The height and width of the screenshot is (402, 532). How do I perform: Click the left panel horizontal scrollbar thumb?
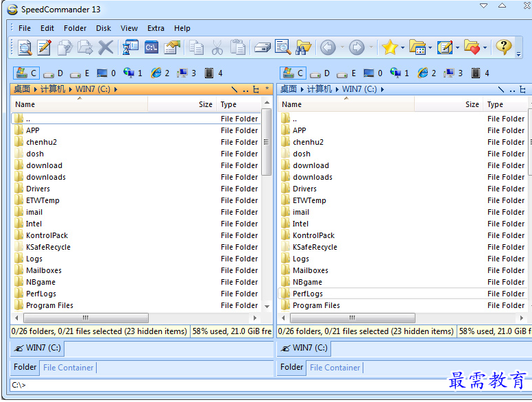coord(86,318)
